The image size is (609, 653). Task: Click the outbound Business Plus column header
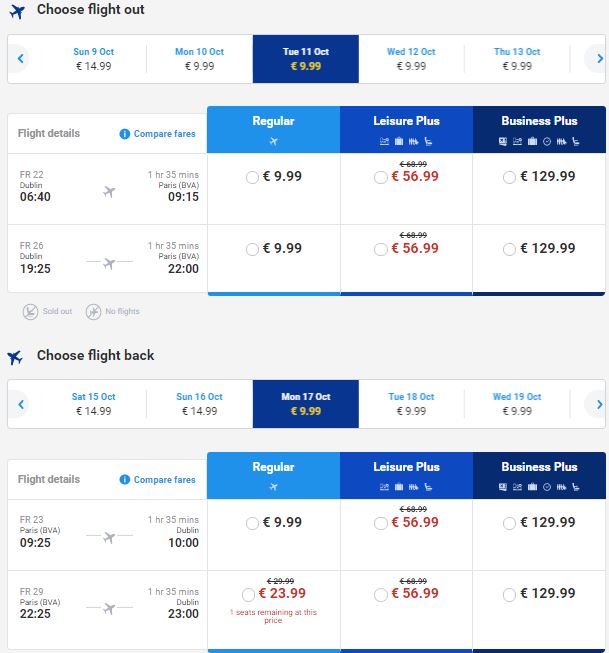point(539,130)
